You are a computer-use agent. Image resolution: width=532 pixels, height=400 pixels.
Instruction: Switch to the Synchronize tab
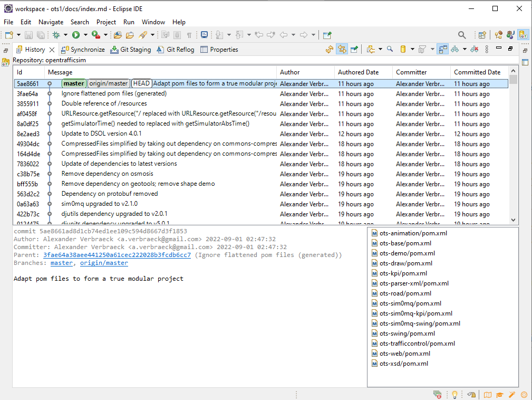tap(83, 50)
